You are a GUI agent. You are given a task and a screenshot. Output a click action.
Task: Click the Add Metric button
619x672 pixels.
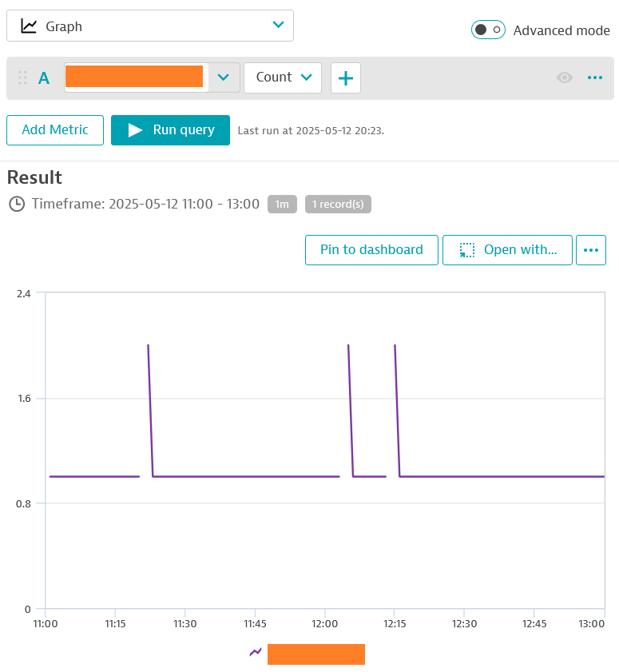[55, 130]
